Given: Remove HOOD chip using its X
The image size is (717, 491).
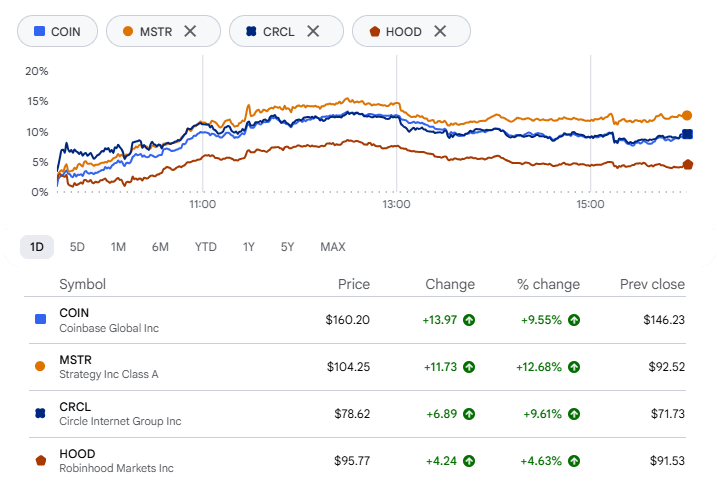Looking at the screenshot, I should tap(440, 31).
